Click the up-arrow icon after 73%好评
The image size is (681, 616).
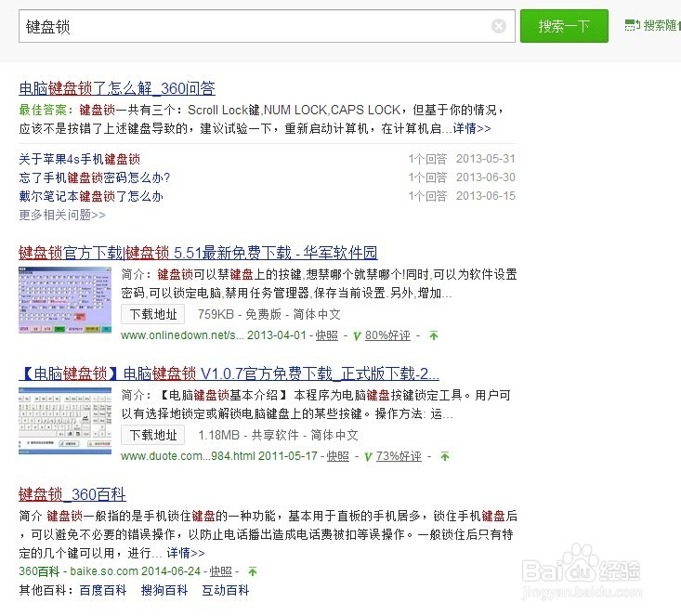pos(445,456)
